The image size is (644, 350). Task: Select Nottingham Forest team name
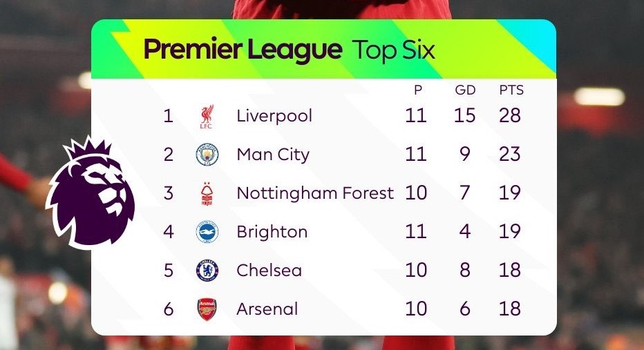click(315, 193)
